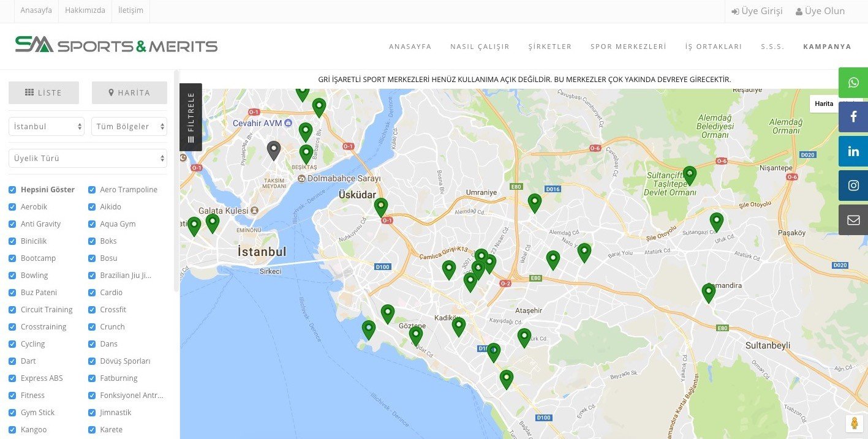Screen dimensions: 868x439
Task: Click the email envelope icon
Action: click(x=853, y=220)
